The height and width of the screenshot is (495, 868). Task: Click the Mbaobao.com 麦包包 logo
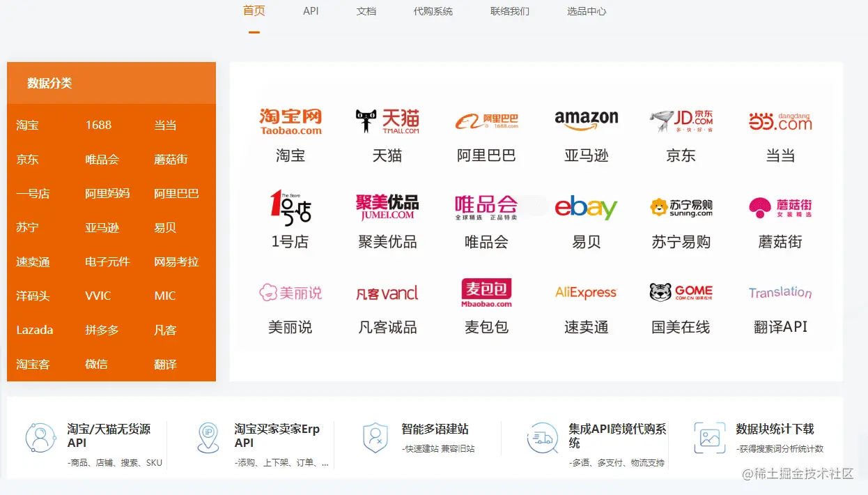pos(486,293)
